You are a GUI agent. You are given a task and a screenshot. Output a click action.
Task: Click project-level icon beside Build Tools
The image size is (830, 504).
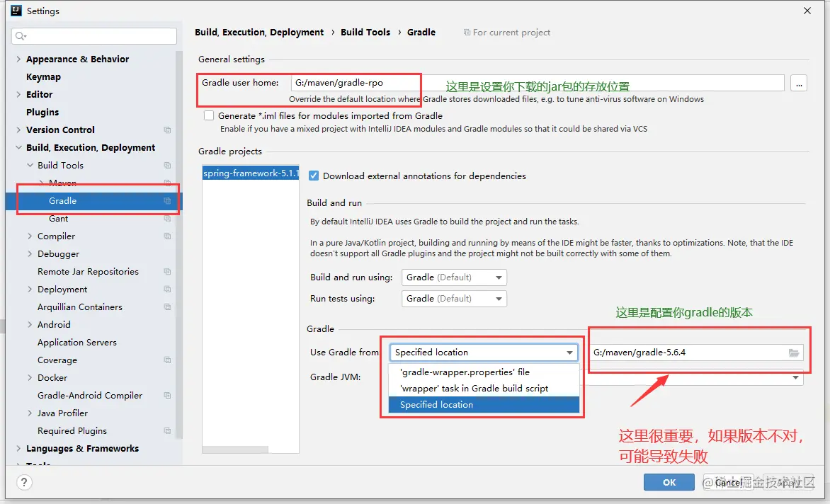pos(167,166)
